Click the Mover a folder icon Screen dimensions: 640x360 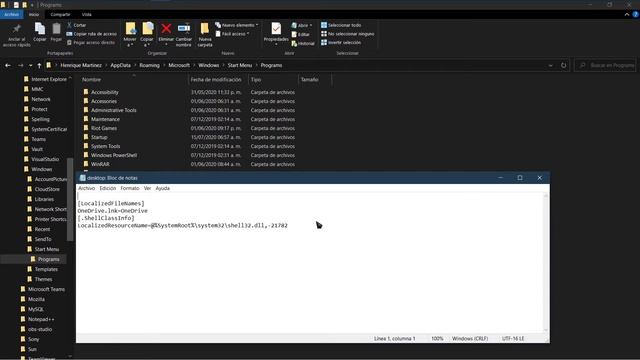130,29
